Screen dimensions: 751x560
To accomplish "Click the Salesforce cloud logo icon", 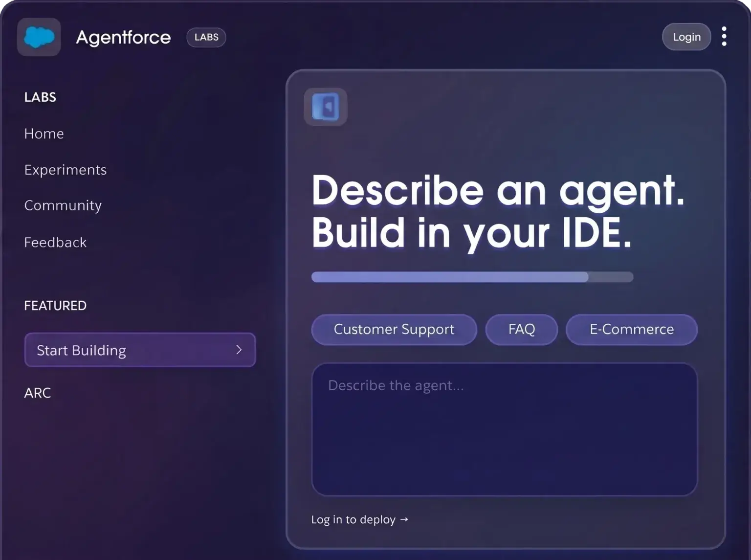I will pos(39,37).
